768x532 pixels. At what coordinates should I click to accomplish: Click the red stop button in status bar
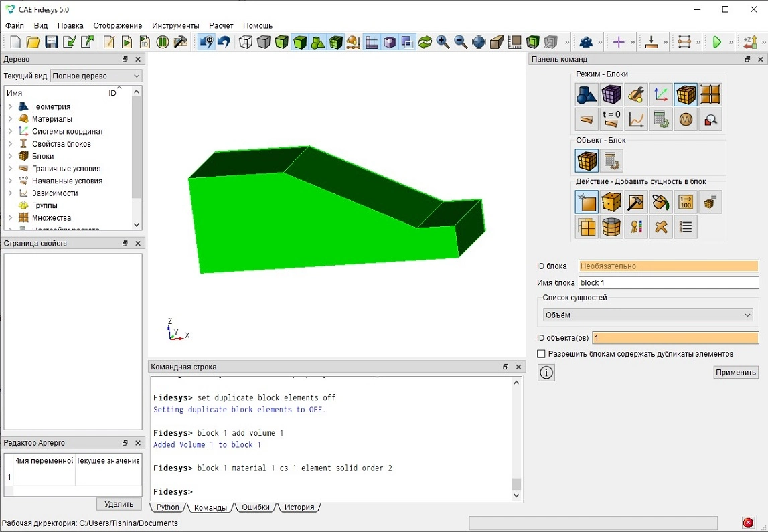click(748, 523)
